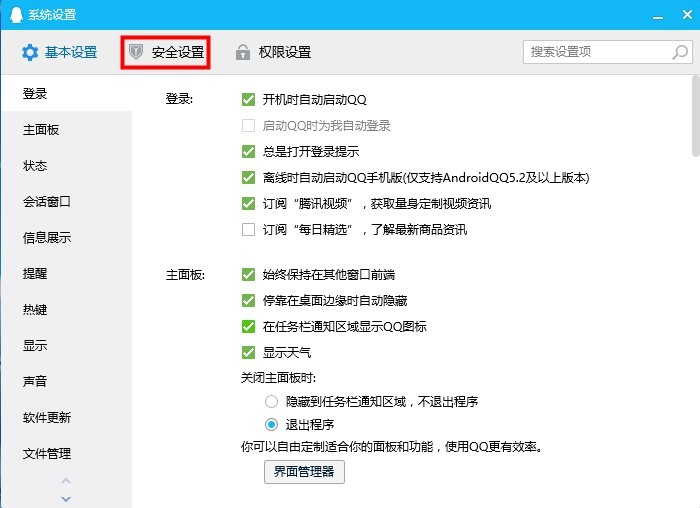
Task: Select 文件管理 in the sidebar
Action: tap(67, 454)
